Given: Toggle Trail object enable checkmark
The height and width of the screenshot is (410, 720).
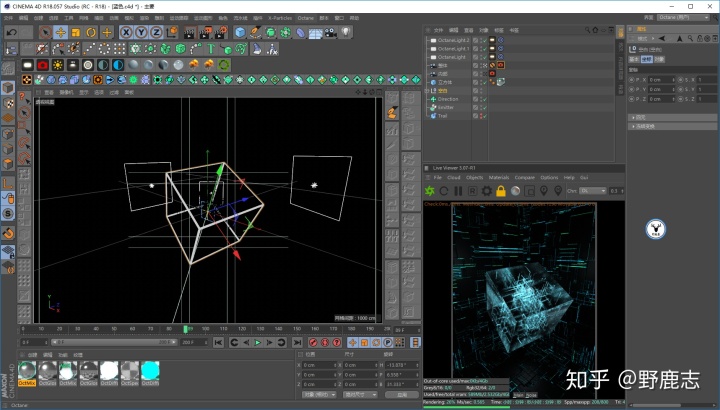Looking at the screenshot, I should click(x=484, y=116).
